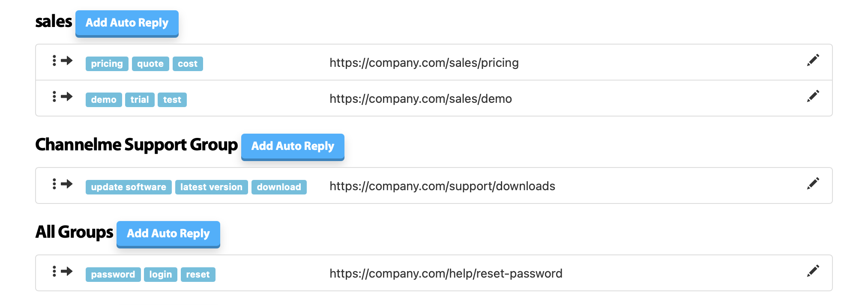Add Auto Reply for Channelme Support Group
The image size is (868, 305).
(x=293, y=147)
